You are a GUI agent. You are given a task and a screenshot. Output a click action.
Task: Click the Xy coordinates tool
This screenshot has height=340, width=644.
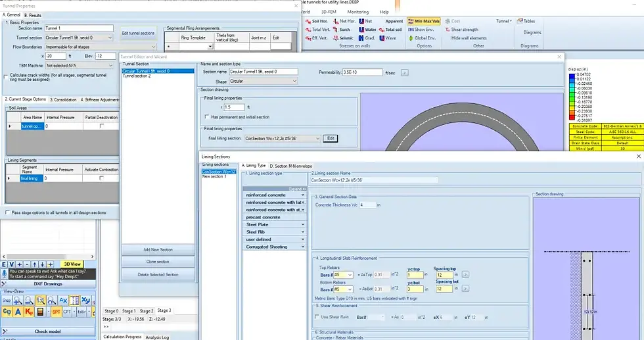pos(85,301)
